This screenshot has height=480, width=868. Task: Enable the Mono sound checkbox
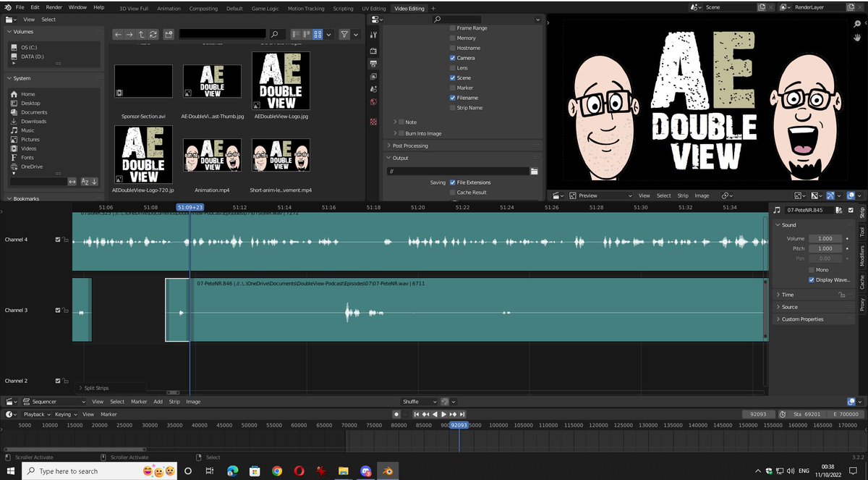[812, 269]
